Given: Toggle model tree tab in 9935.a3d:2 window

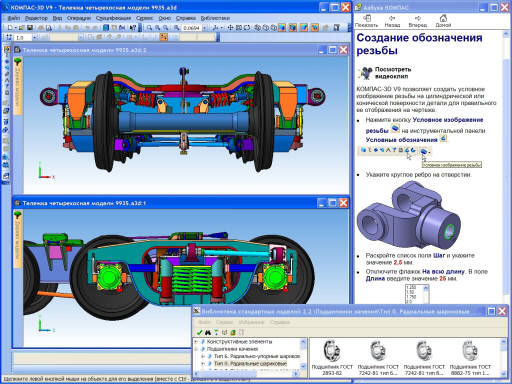Looking at the screenshot, I should pyautogui.click(x=18, y=87).
